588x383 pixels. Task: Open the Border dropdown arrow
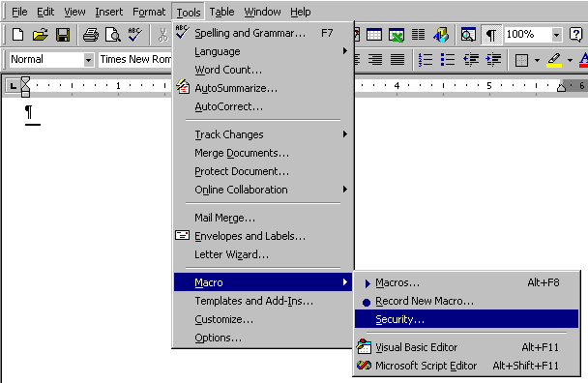click(537, 60)
